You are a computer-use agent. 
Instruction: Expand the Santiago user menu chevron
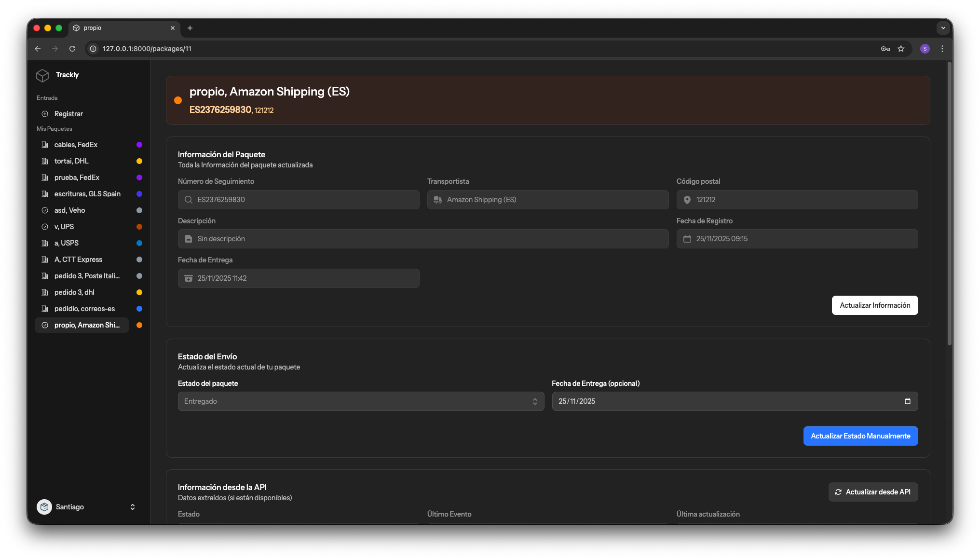click(133, 507)
